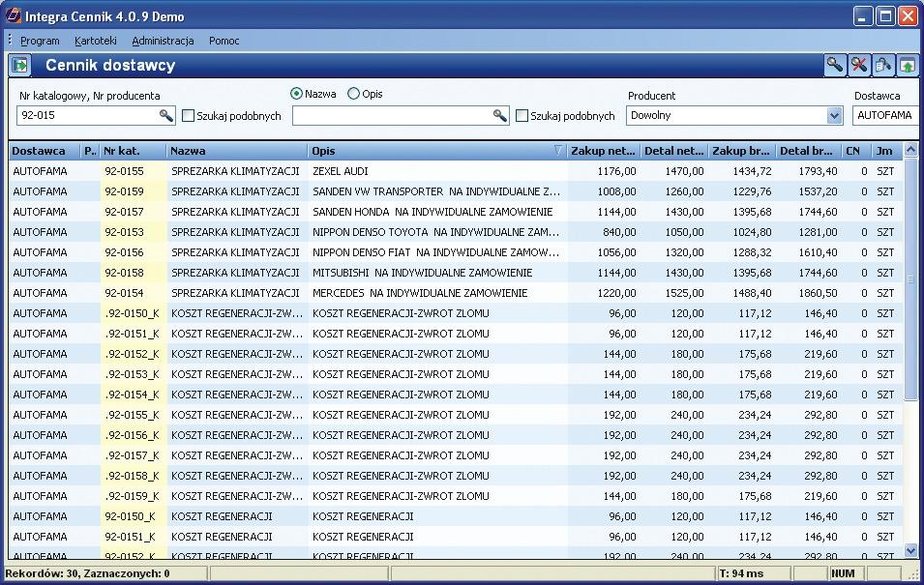Viewport: 924px width, 585px height.
Task: Sort by the Nazwa column header
Action: (237, 151)
